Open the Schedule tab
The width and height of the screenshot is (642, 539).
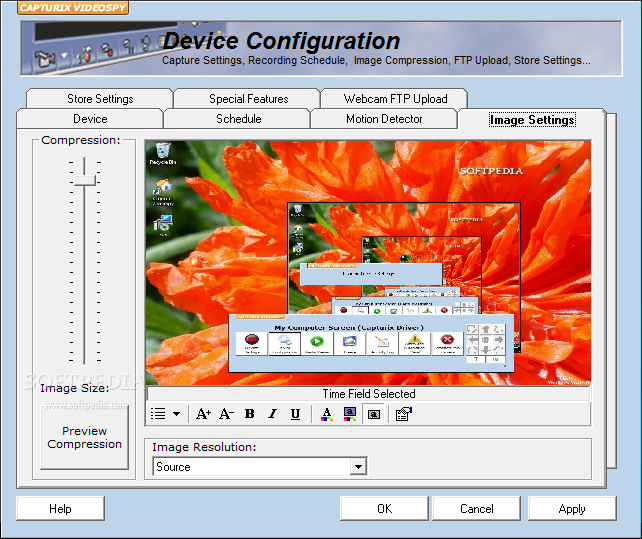(x=238, y=119)
